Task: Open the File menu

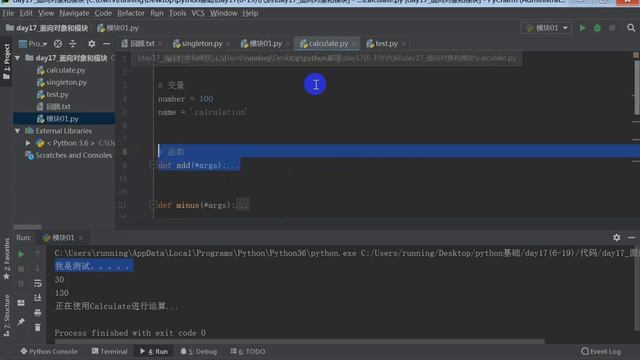Action: [x=8, y=13]
